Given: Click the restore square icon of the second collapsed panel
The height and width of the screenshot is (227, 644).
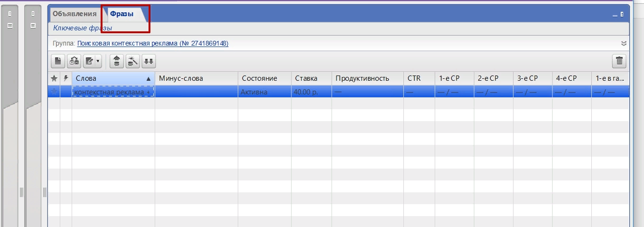Looking at the screenshot, I should [33, 26].
